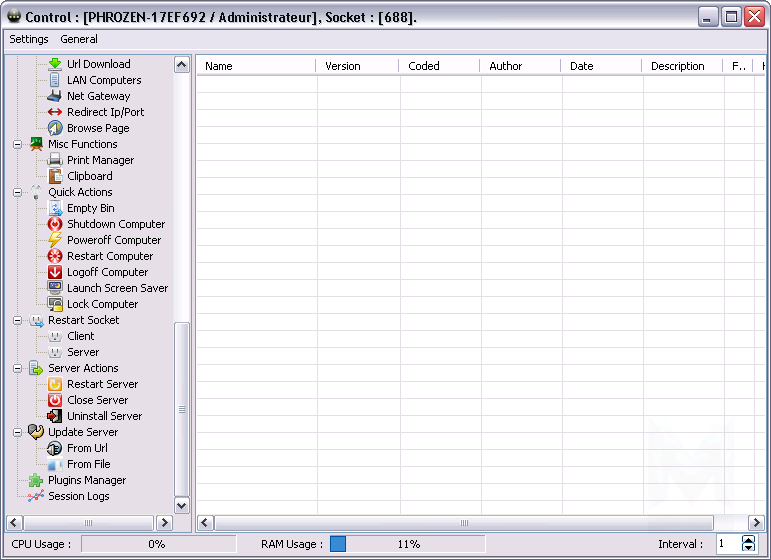Open the Settings menu
The height and width of the screenshot is (560, 771).
pyautogui.click(x=29, y=39)
